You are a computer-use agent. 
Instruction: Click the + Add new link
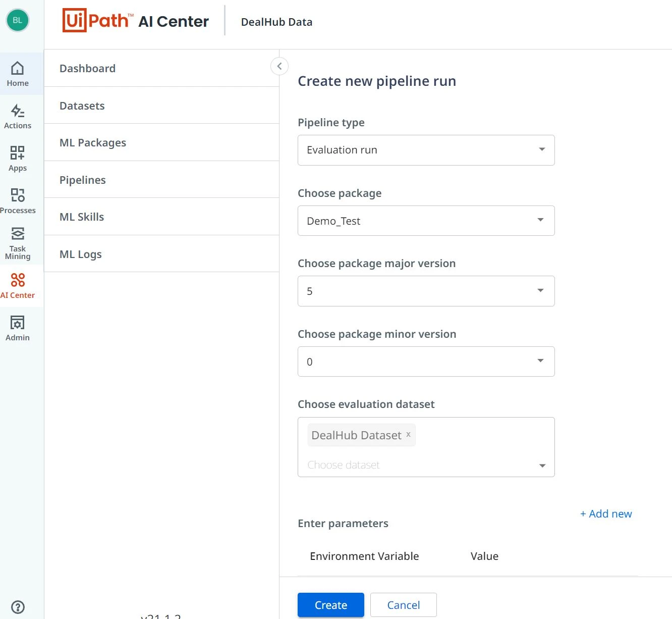(x=606, y=513)
